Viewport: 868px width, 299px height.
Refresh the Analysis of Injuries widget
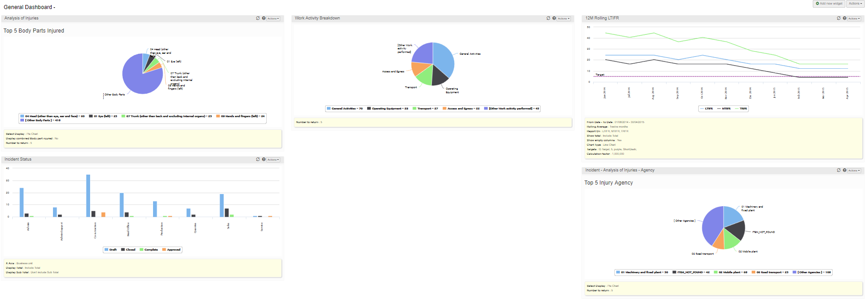coord(258,19)
